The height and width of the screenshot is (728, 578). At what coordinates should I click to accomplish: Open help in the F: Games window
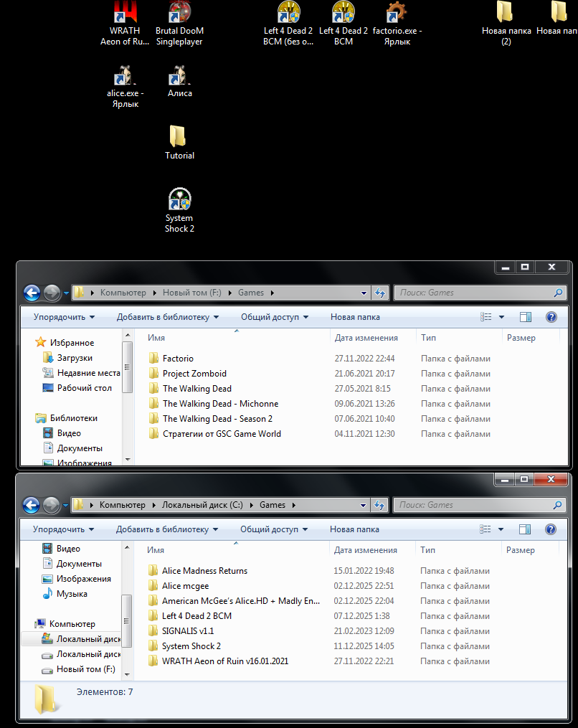click(x=551, y=317)
